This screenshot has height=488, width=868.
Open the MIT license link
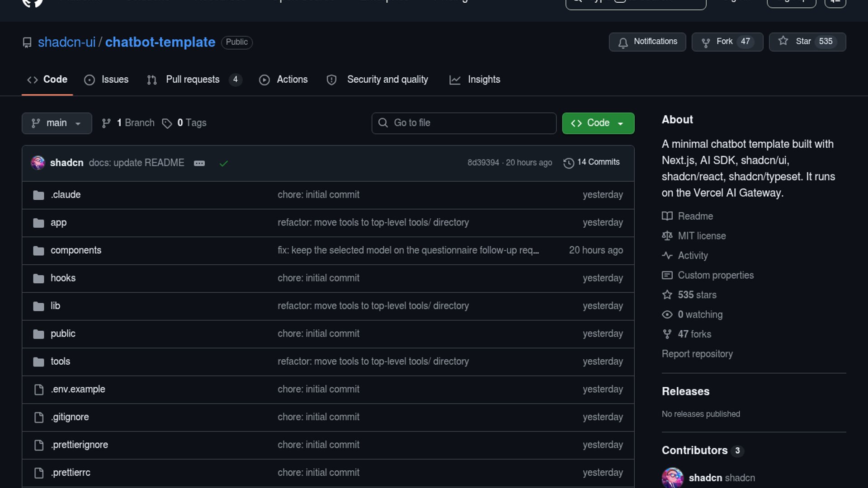693,236
